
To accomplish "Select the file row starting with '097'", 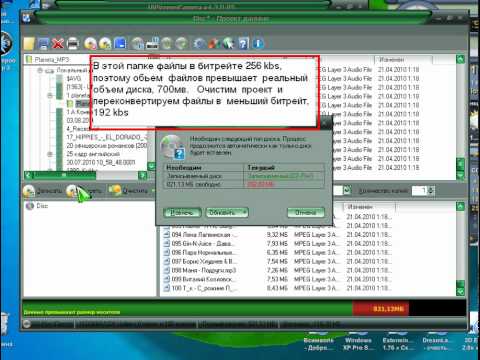I will tap(278, 261).
